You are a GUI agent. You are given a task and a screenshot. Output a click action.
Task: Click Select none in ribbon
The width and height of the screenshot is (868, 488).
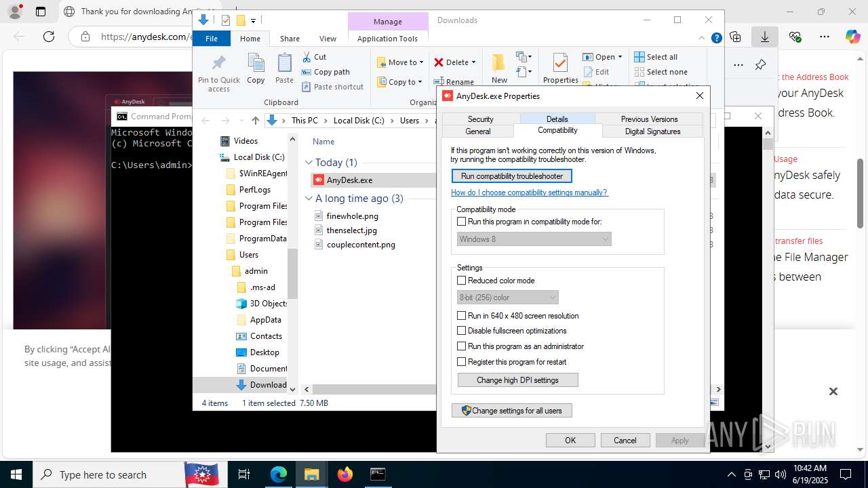click(x=660, y=72)
